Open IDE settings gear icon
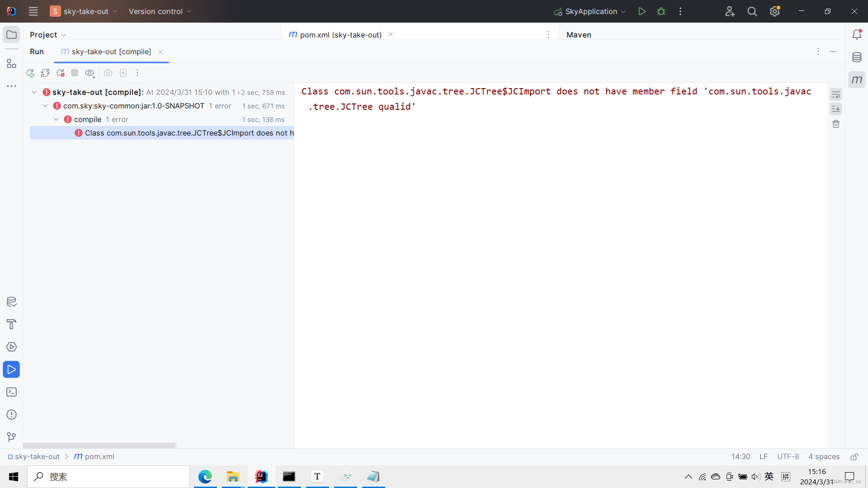The height and width of the screenshot is (488, 868). 775,11
